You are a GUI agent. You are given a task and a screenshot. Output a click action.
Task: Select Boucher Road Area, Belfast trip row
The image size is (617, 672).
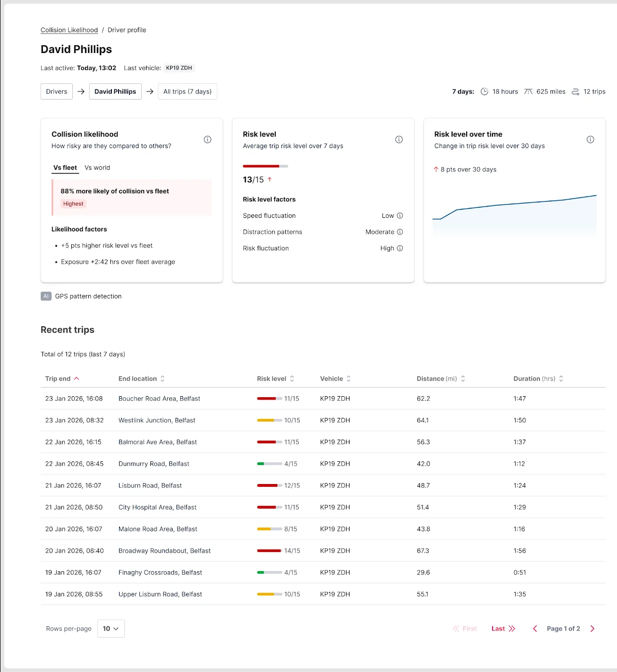323,399
